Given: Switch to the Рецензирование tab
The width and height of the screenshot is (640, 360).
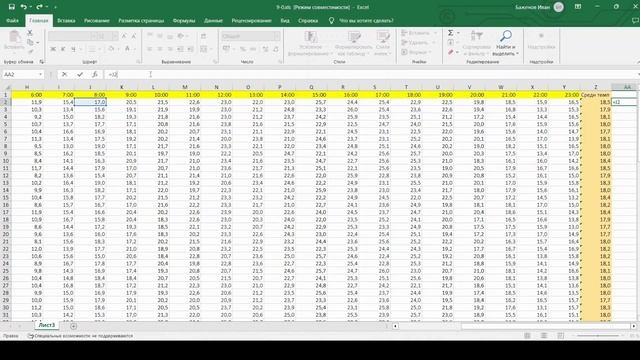Looking at the screenshot, I should pyautogui.click(x=251, y=20).
